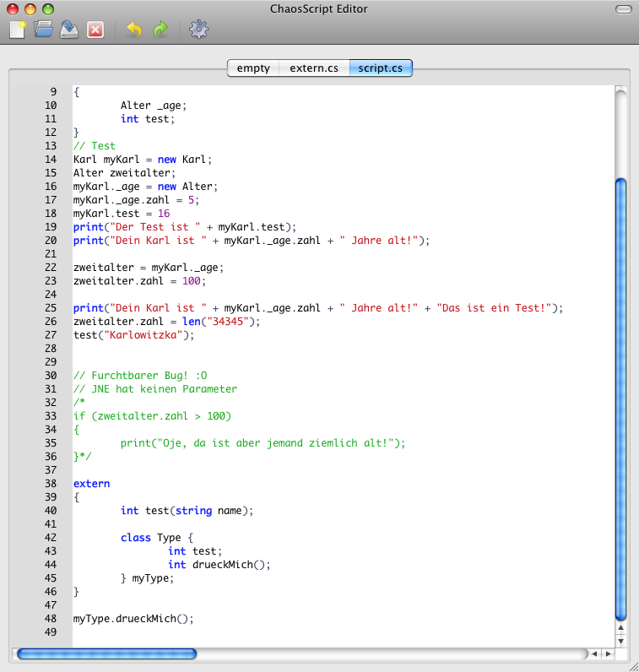Toggle toolbar visibility with the pill button

pos(622,9)
